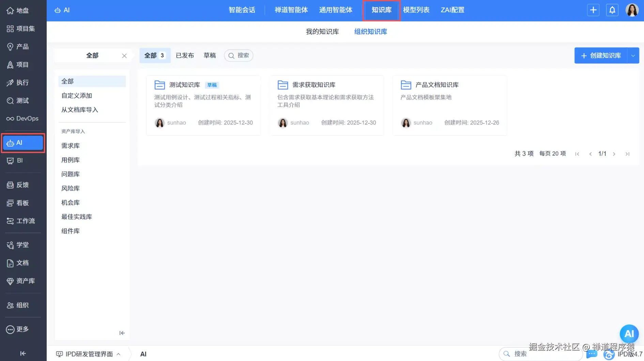Select the 知识库 top tab
The image size is (644, 361).
(x=382, y=10)
